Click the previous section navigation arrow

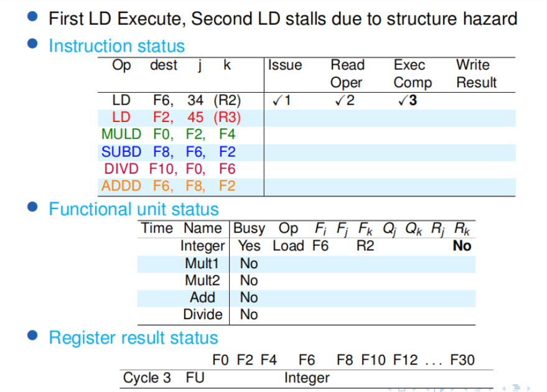(504, 388)
